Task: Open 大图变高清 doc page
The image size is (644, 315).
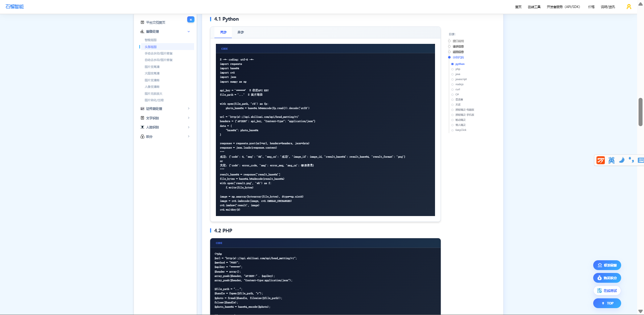Action: click(x=152, y=73)
